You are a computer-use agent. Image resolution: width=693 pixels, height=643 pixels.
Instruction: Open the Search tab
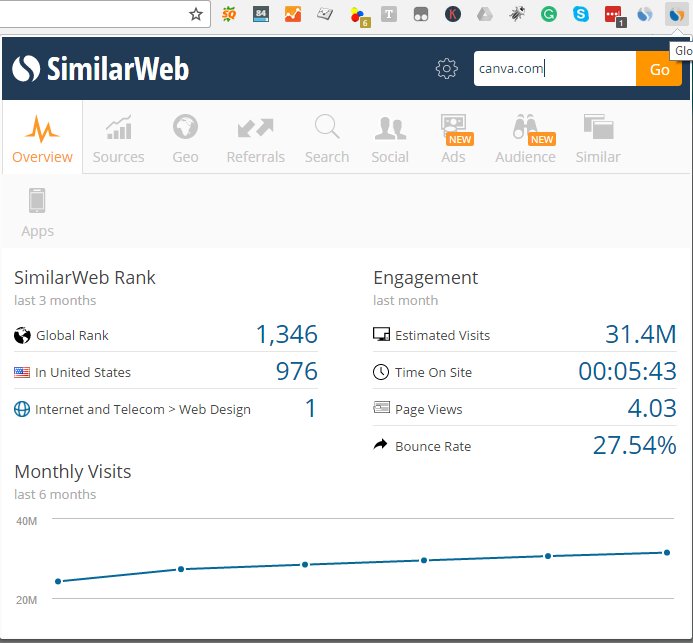[x=327, y=138]
